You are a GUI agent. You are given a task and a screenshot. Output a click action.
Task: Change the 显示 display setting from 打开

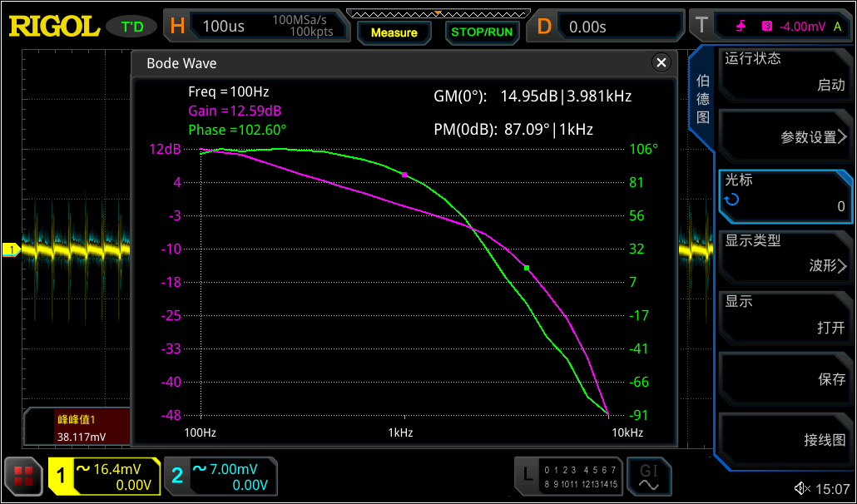[785, 315]
